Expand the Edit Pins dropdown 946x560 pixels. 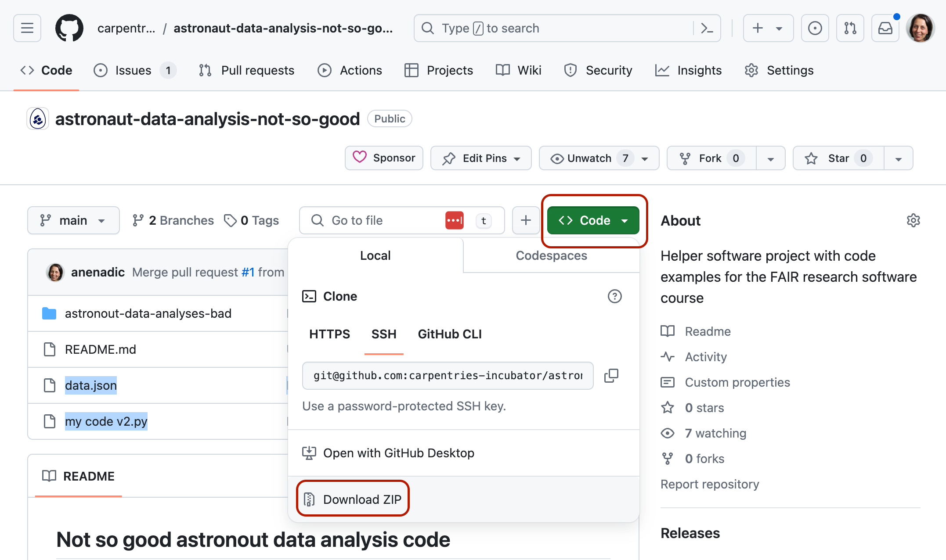[481, 158]
